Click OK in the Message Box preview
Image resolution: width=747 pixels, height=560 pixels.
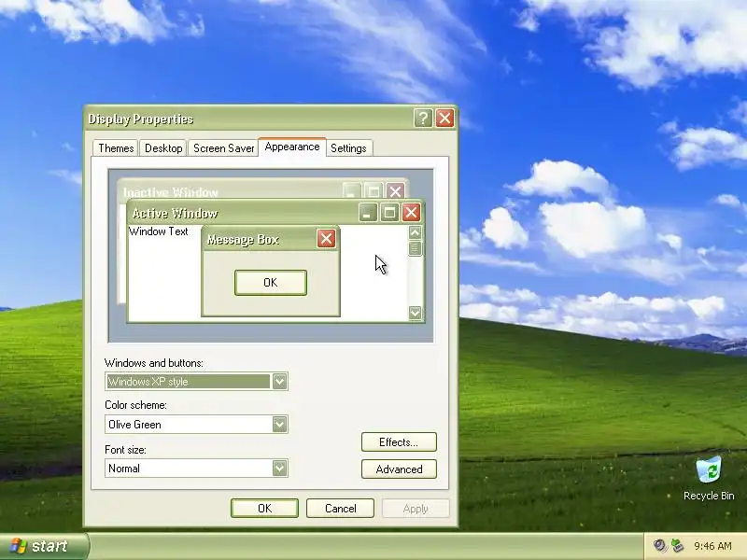pyautogui.click(x=271, y=283)
